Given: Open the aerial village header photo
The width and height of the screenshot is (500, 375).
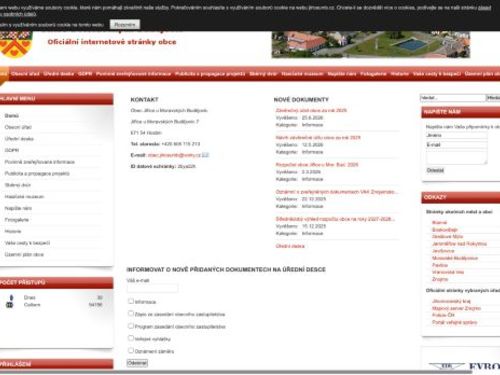Looking at the screenshot, I should click(x=371, y=44).
